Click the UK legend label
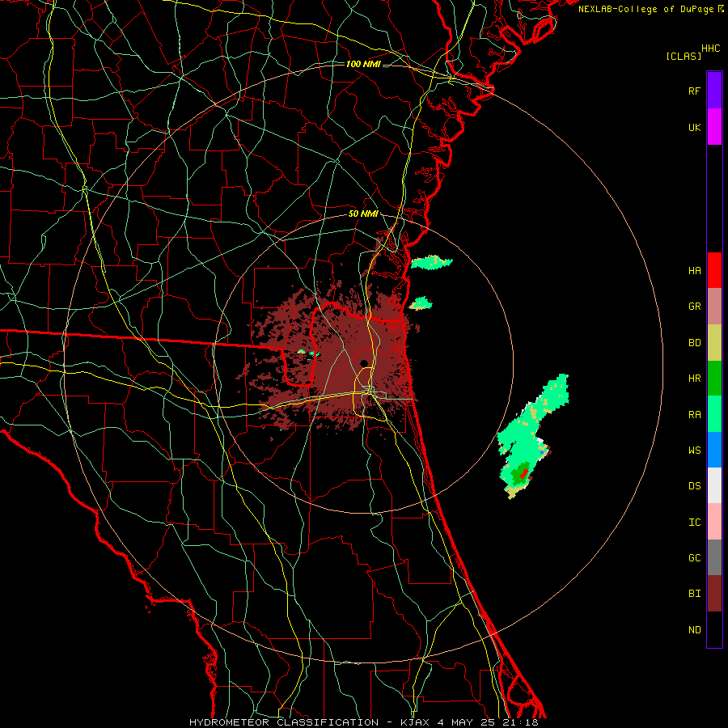Viewport: 728px width, 728px height. pyautogui.click(x=694, y=128)
